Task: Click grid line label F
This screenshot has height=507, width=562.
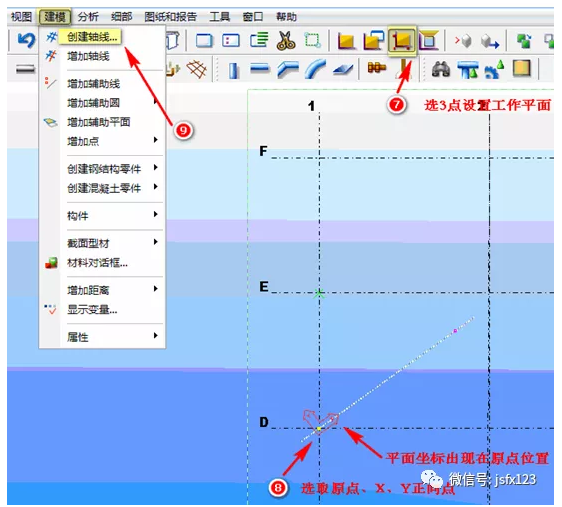Action: [263, 151]
